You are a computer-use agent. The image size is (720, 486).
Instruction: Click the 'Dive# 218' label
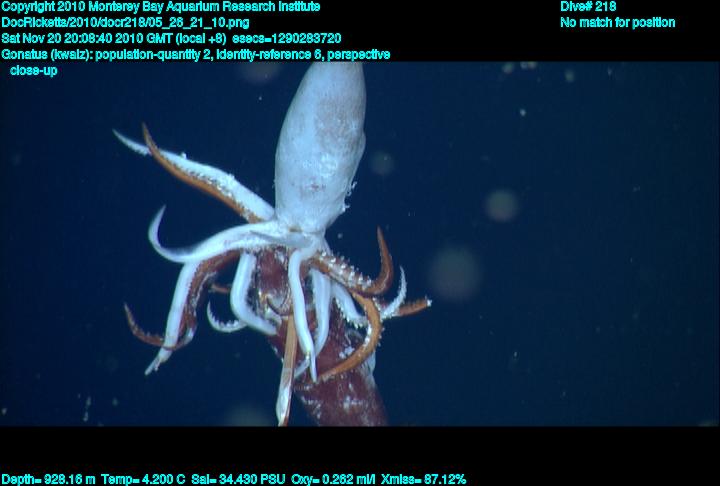(x=588, y=7)
